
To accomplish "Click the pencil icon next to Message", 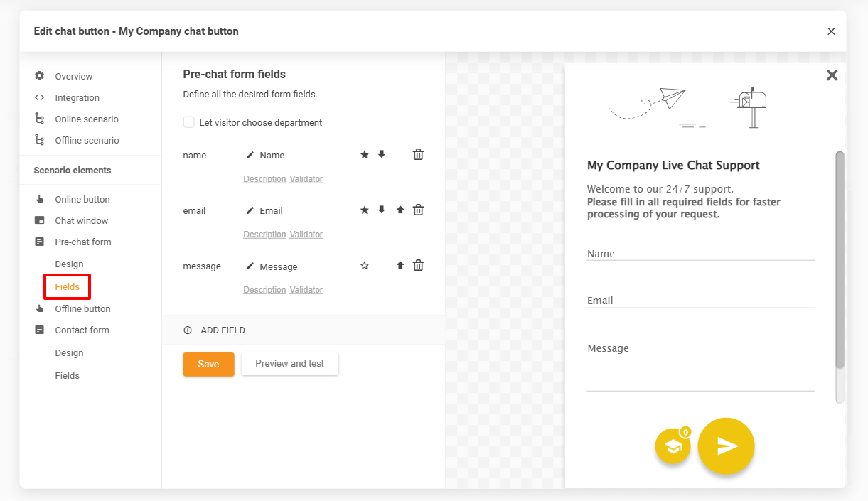I will 250,266.
